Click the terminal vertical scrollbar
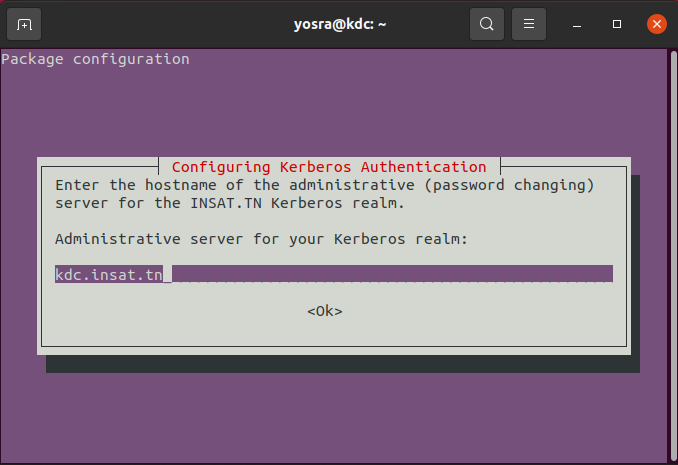The image size is (678, 465). coord(673,256)
